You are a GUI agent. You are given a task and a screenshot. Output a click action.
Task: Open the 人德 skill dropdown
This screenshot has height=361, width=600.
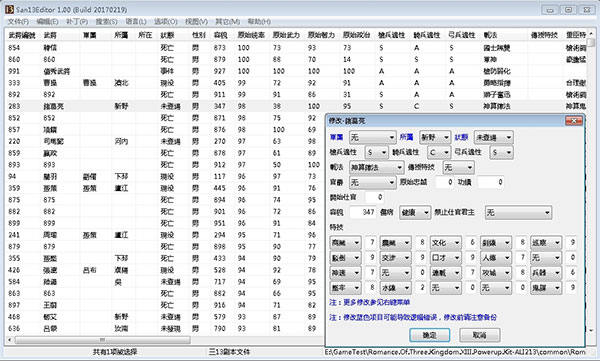tap(496, 258)
